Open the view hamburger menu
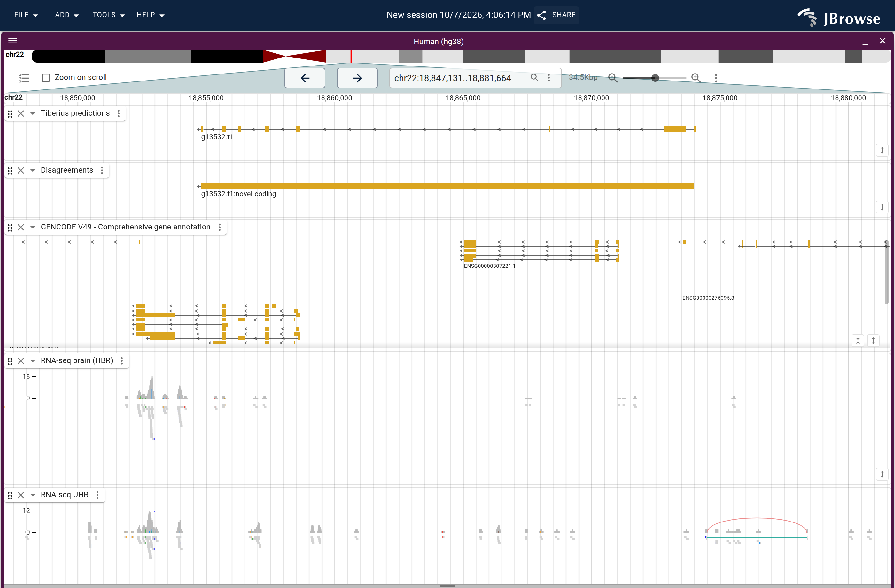Image resolution: width=895 pixels, height=588 pixels. 12,41
